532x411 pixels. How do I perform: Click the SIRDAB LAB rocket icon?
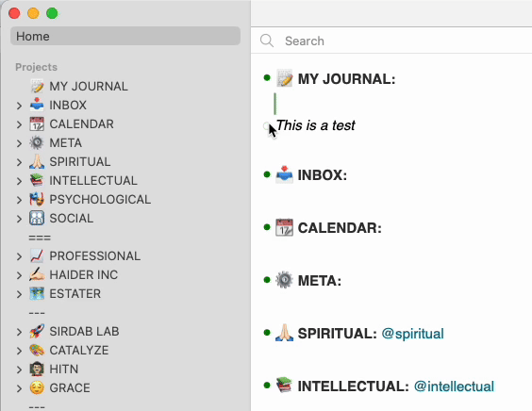[37, 331]
